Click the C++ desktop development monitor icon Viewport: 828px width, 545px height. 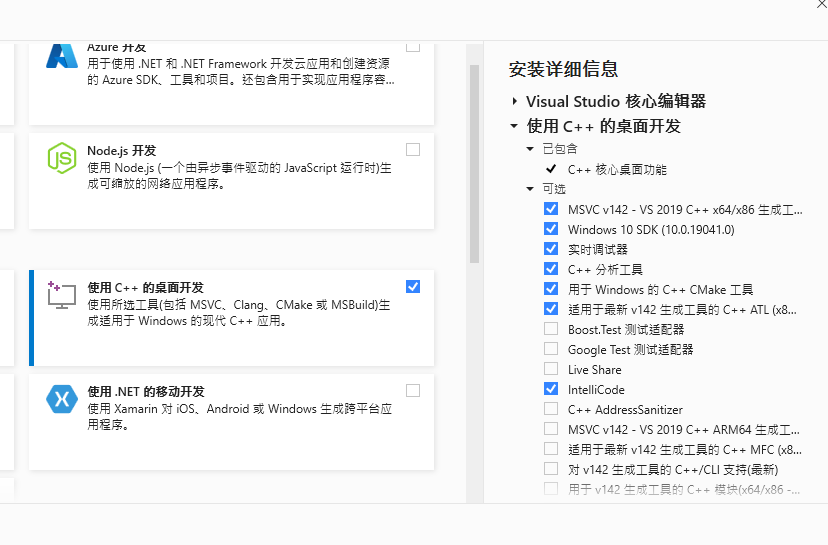coord(62,295)
